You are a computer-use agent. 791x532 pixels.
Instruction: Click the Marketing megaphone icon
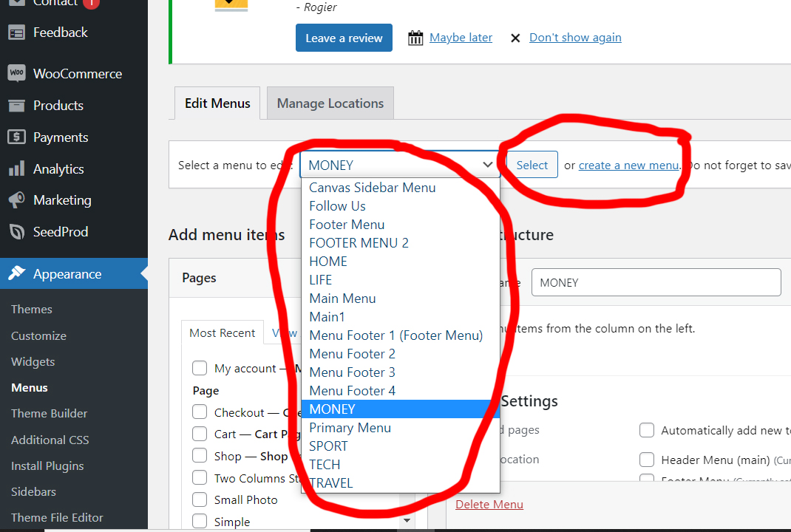click(x=17, y=200)
